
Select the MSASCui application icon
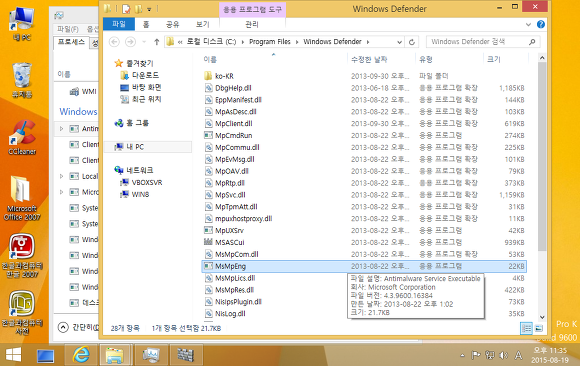click(x=208, y=242)
